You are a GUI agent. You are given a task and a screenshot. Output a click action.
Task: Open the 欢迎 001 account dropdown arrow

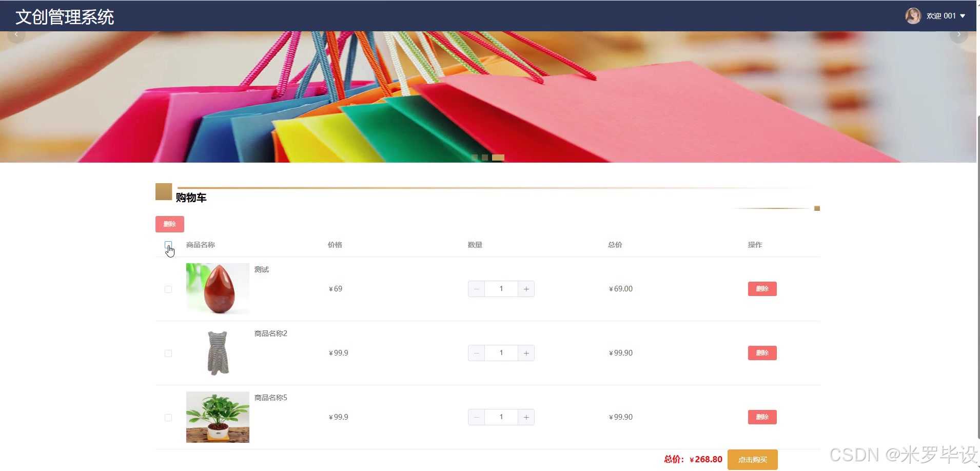click(963, 16)
